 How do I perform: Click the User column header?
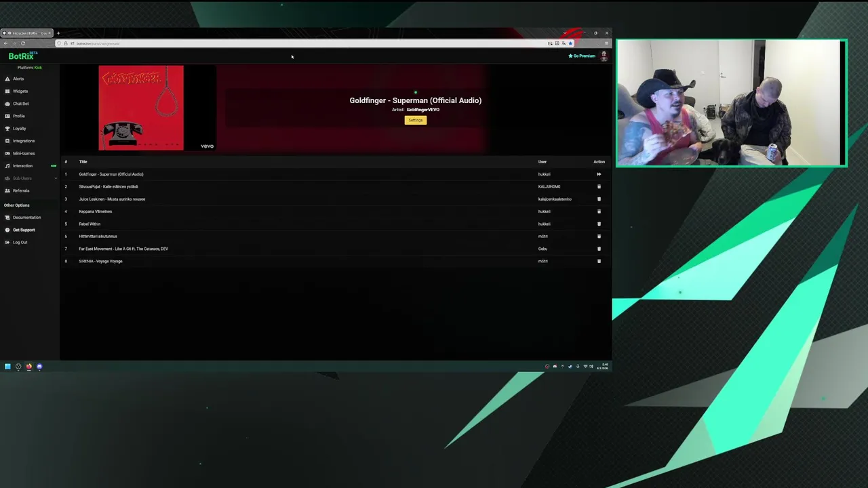click(x=542, y=162)
